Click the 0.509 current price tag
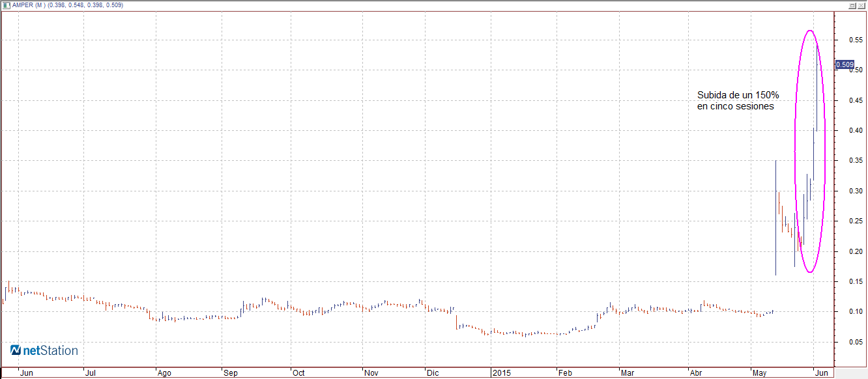Image resolution: width=868 pixels, height=379 pixels. pyautogui.click(x=845, y=64)
